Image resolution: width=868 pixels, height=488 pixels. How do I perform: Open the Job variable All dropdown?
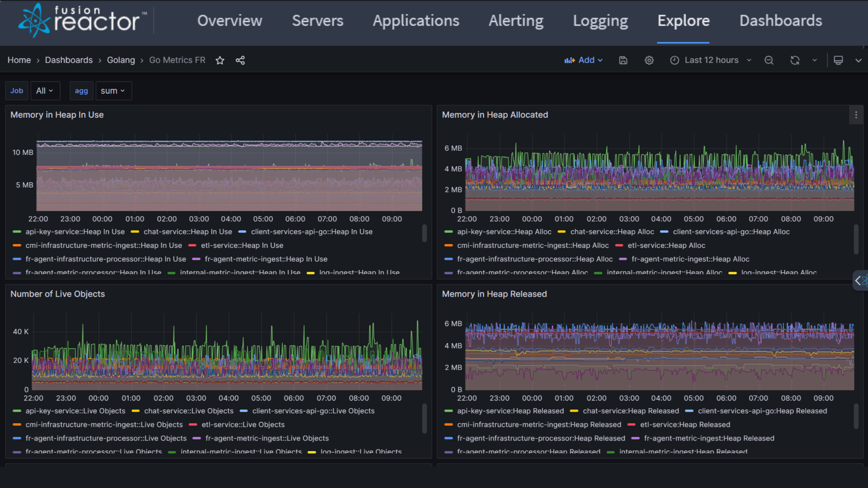tap(45, 91)
